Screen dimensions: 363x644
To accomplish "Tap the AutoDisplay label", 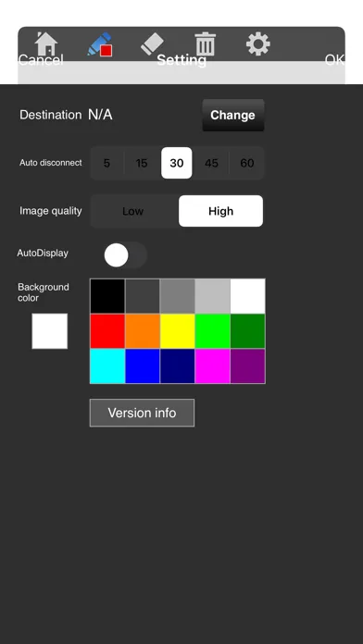I will 43,253.
